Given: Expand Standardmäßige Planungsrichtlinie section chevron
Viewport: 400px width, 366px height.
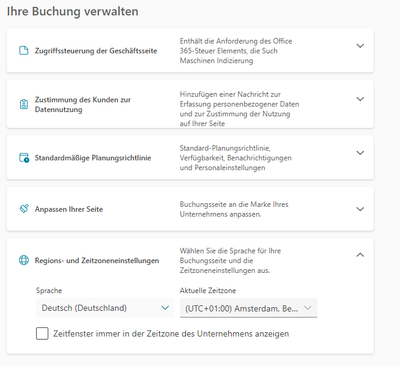Looking at the screenshot, I should pyautogui.click(x=360, y=153).
